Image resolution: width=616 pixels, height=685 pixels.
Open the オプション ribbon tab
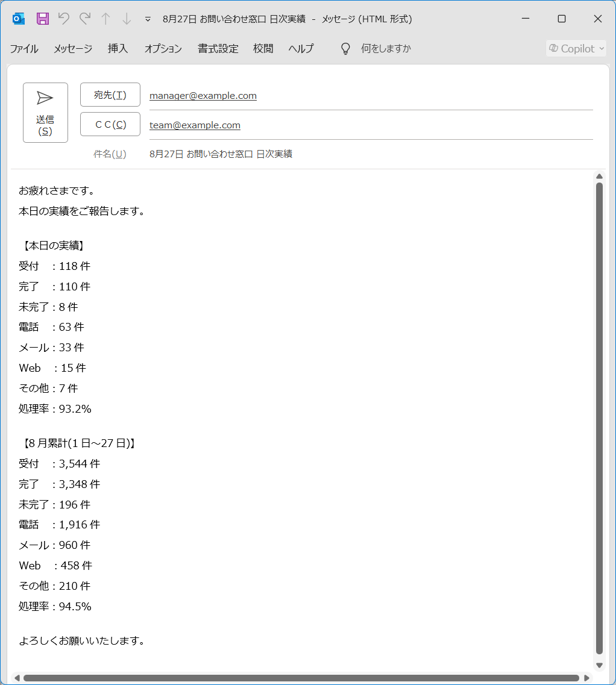[x=163, y=48]
